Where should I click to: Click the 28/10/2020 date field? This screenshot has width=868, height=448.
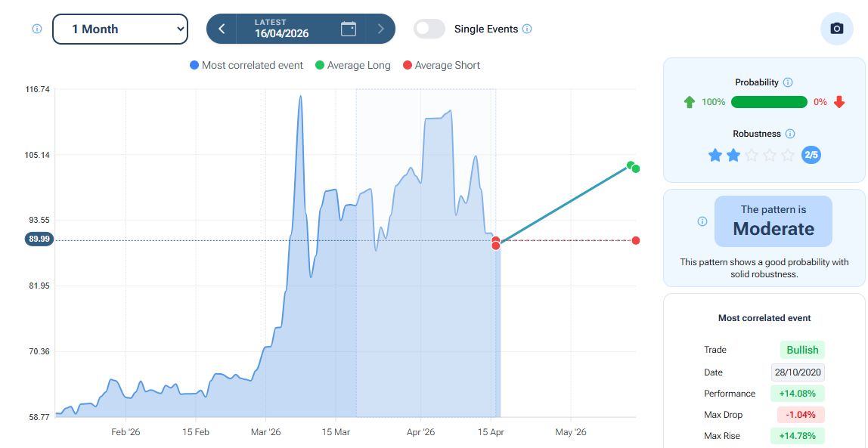pos(798,372)
